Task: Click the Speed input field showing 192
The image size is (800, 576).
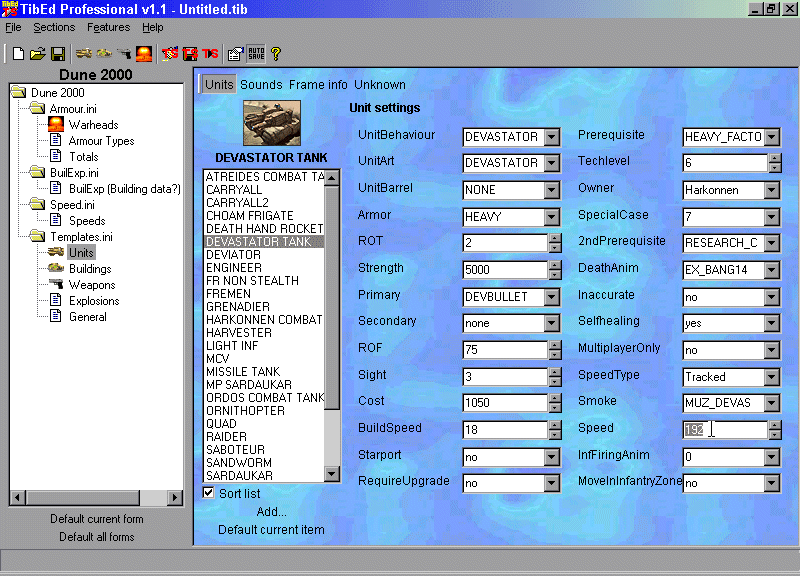Action: click(x=724, y=430)
